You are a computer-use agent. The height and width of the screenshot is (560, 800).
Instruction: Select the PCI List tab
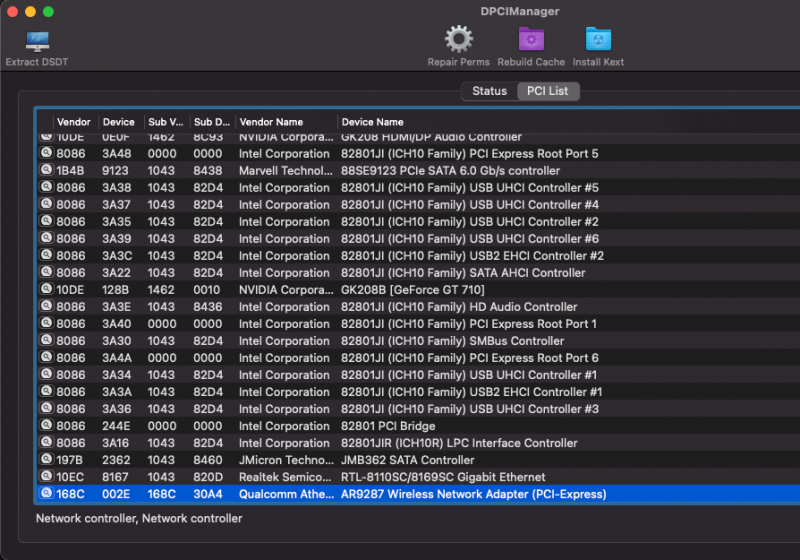click(548, 91)
